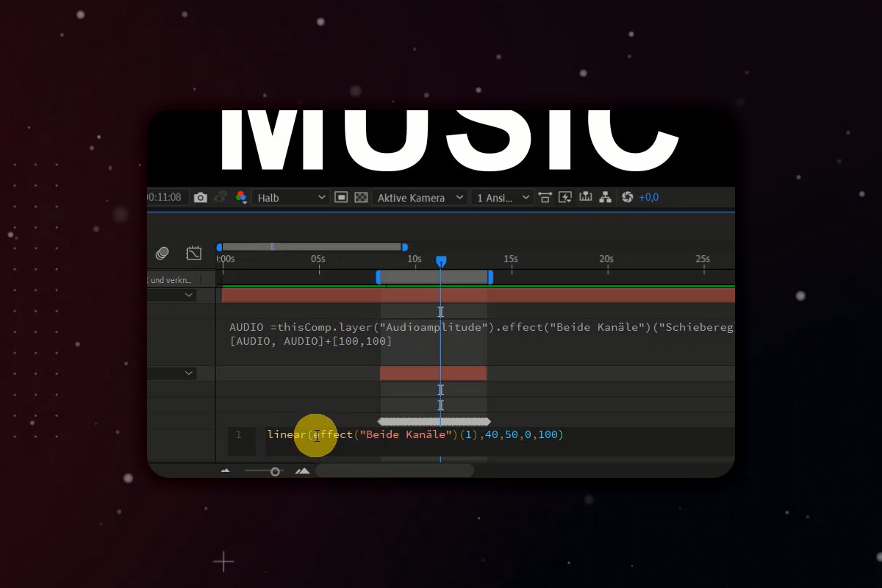
Task: Click the work area start handle
Action: (x=379, y=277)
